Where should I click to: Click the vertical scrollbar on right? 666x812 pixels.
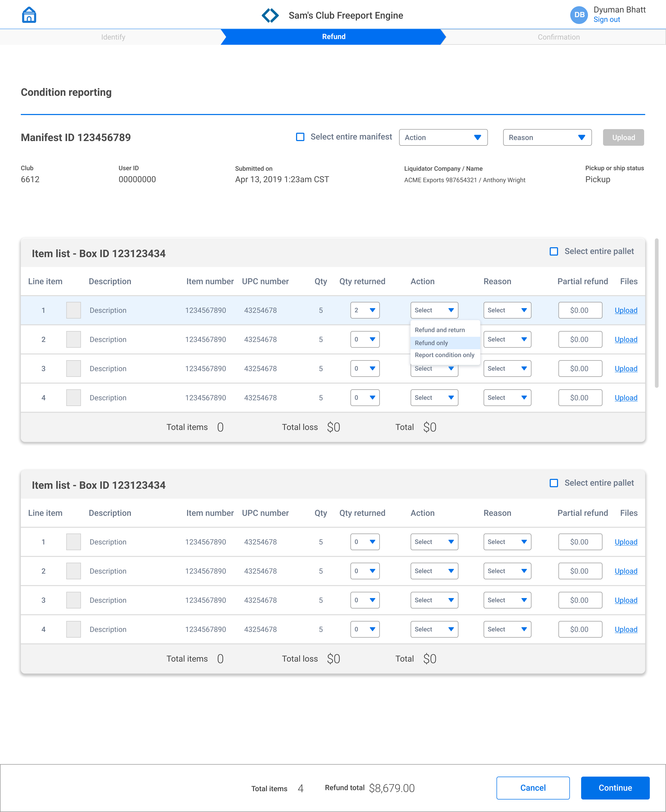(x=656, y=313)
